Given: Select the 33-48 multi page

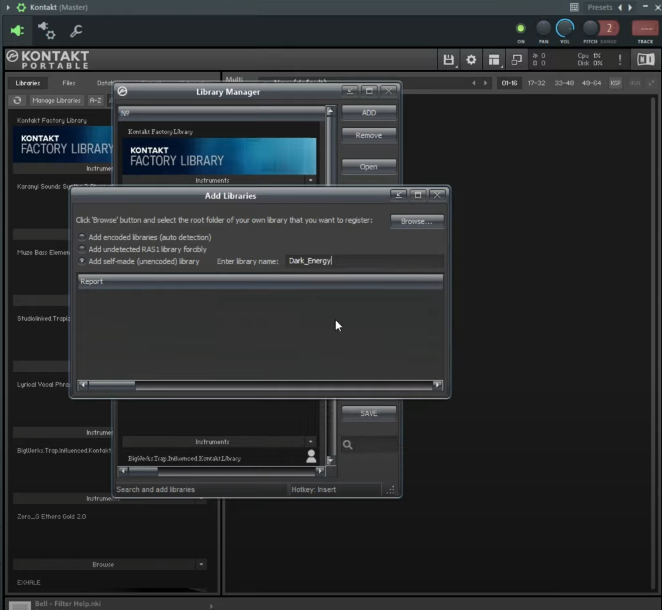Looking at the screenshot, I should point(564,83).
